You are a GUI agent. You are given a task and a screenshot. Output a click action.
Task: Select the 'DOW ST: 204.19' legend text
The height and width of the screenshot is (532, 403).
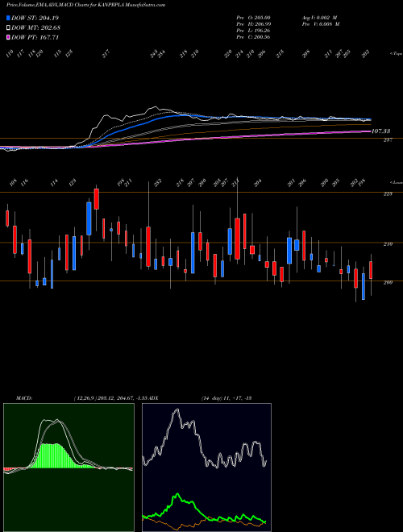(x=35, y=18)
